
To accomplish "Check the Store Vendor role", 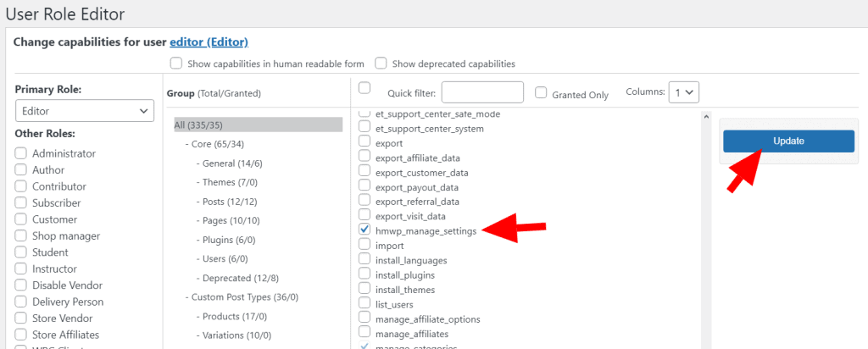I will pos(21,318).
